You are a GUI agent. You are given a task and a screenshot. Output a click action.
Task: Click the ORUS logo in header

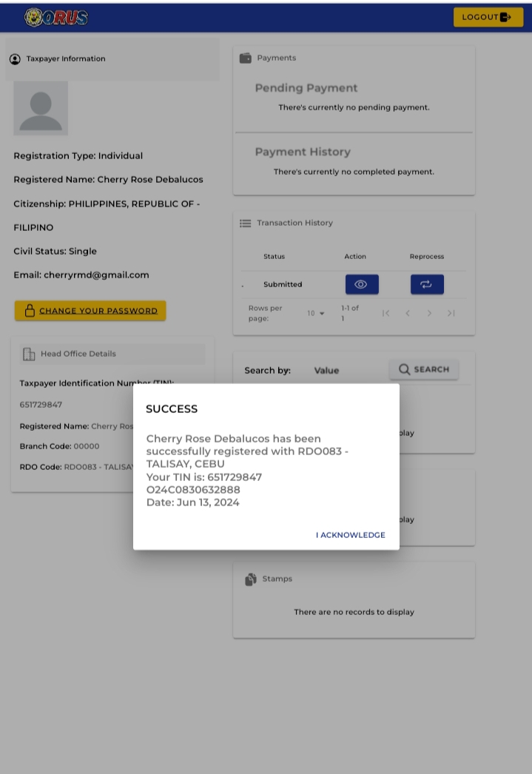click(x=56, y=17)
